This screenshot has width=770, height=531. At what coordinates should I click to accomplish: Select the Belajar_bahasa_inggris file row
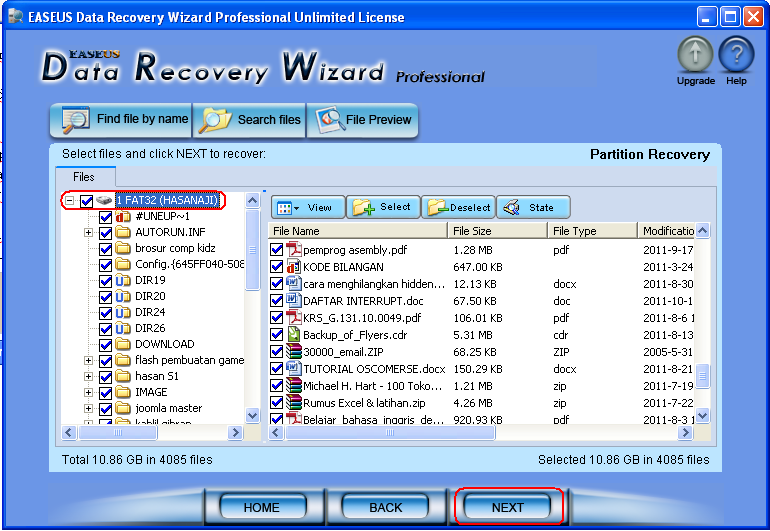374,419
